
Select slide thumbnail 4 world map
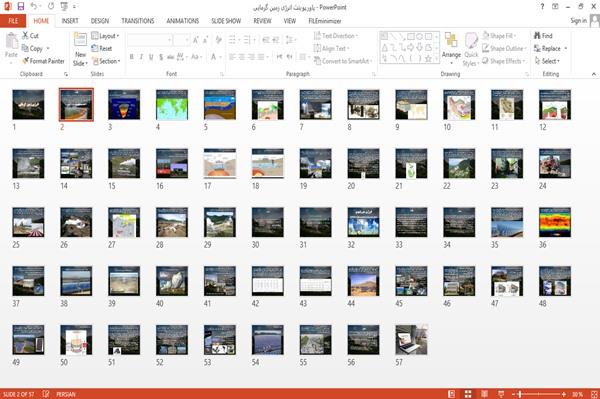point(172,104)
